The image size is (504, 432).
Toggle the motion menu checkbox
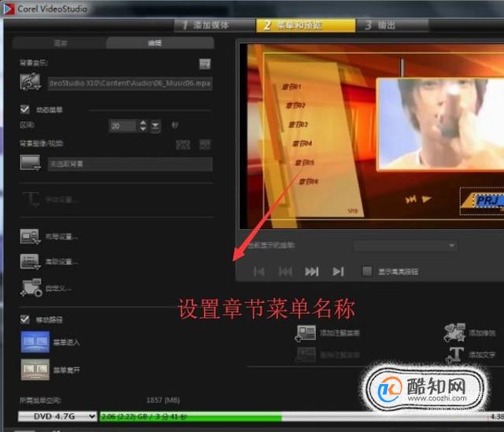[x=25, y=109]
